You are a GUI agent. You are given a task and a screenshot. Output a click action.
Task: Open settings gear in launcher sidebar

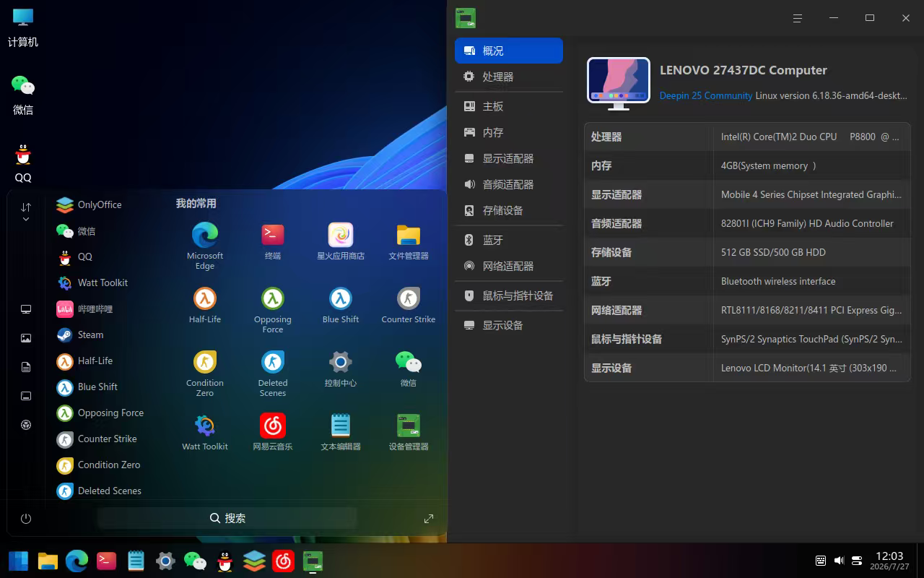(26, 425)
